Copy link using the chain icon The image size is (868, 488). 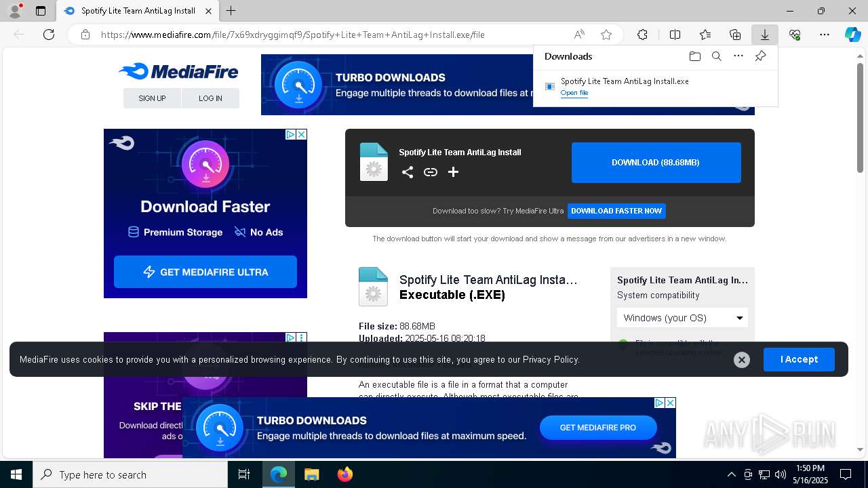click(431, 172)
